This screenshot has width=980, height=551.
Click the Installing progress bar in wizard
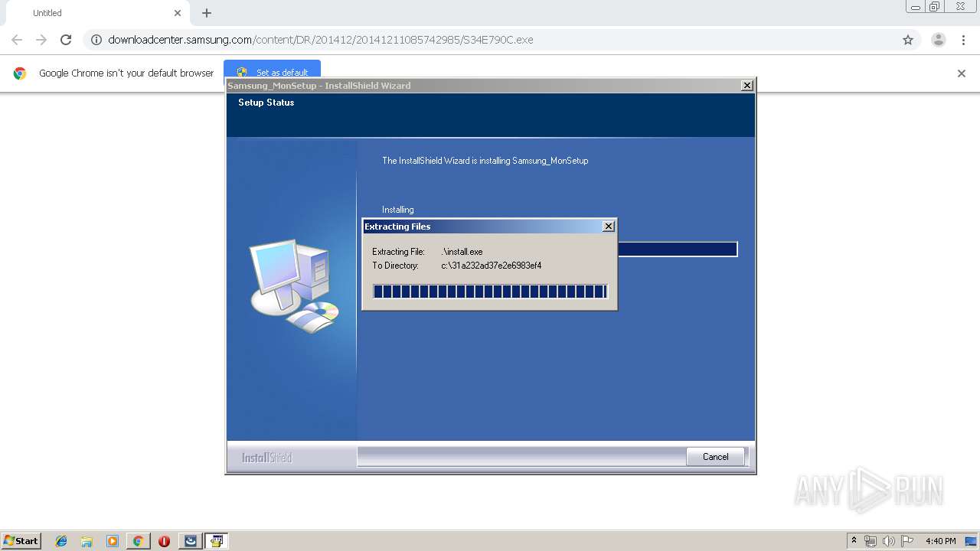(678, 249)
